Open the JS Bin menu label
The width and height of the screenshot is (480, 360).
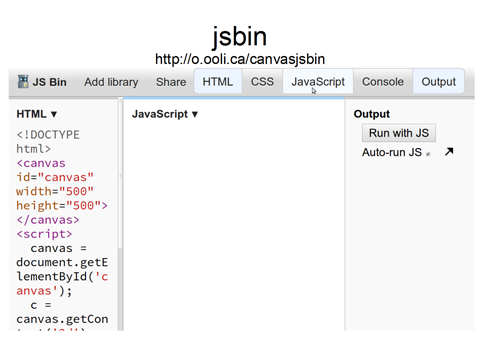[x=49, y=82]
